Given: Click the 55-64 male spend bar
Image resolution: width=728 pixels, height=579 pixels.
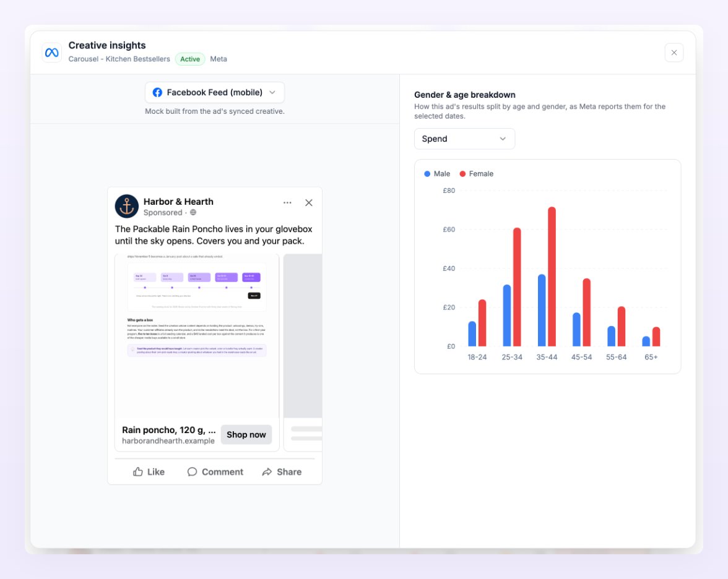Looking at the screenshot, I should 612,336.
